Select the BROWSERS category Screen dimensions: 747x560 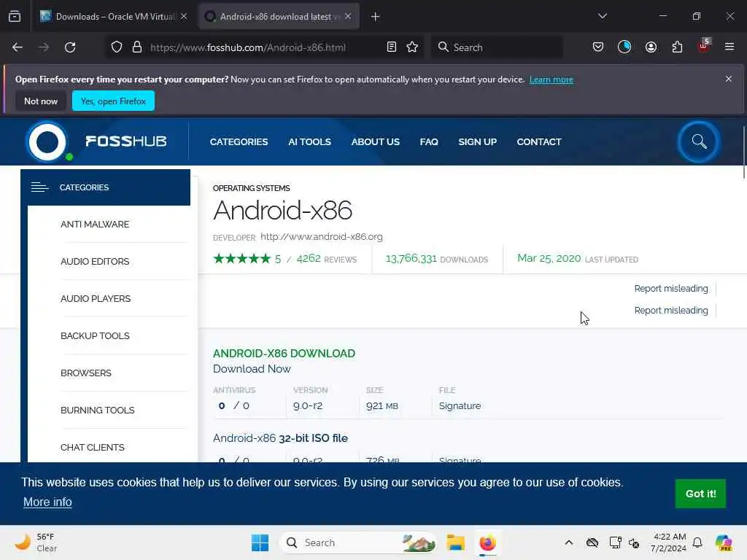[x=86, y=373]
